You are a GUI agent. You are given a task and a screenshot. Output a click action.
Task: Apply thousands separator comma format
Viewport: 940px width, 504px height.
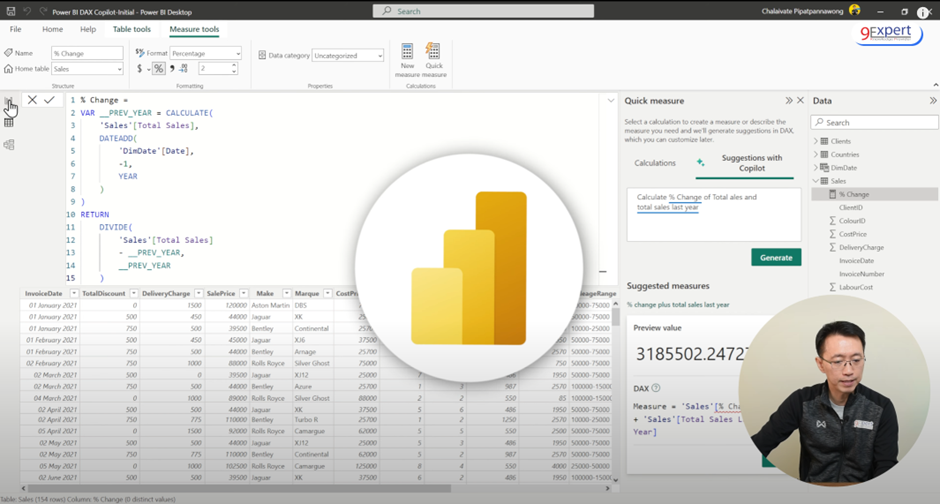[172, 69]
